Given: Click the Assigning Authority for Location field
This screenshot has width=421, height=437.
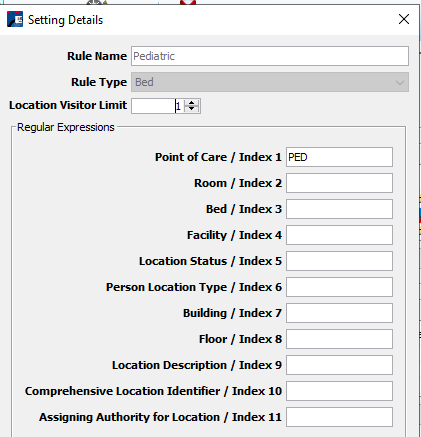Looking at the screenshot, I should pos(339,417).
